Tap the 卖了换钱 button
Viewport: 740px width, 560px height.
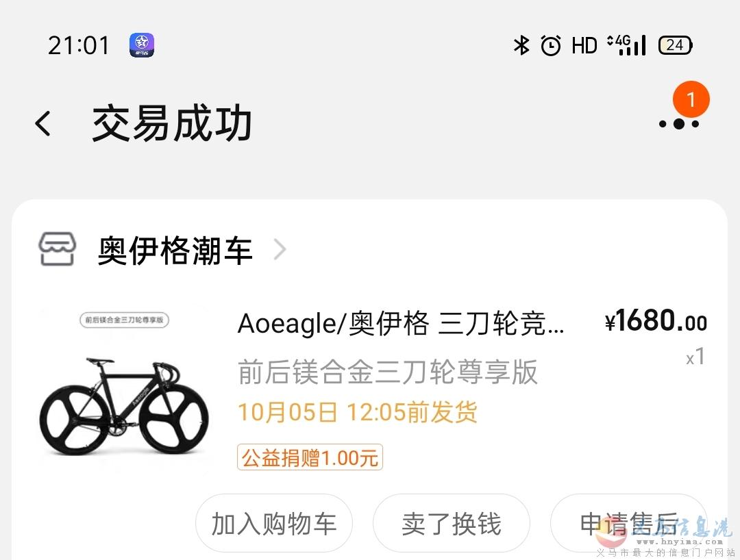click(x=451, y=523)
